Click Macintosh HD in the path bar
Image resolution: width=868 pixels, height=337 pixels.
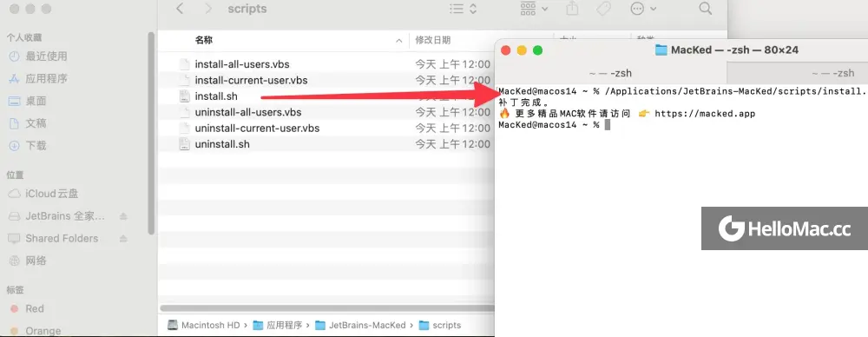click(x=204, y=326)
